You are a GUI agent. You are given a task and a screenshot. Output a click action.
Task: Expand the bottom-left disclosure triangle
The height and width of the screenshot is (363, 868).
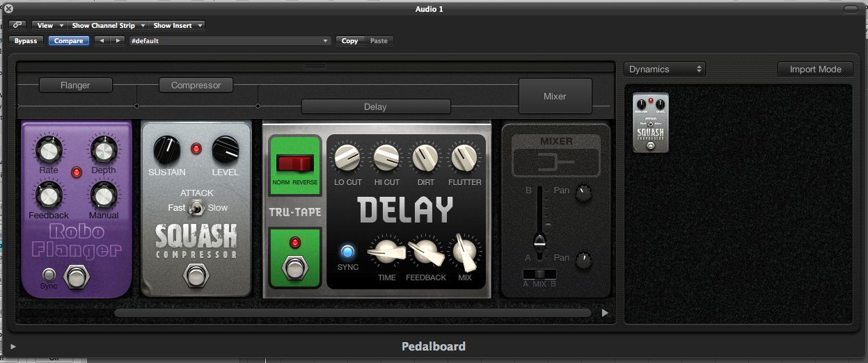click(13, 346)
